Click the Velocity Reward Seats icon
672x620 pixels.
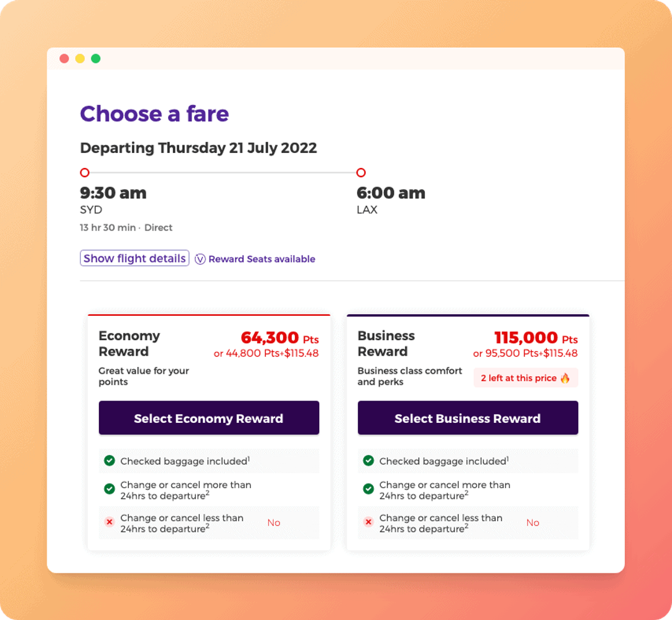click(200, 259)
